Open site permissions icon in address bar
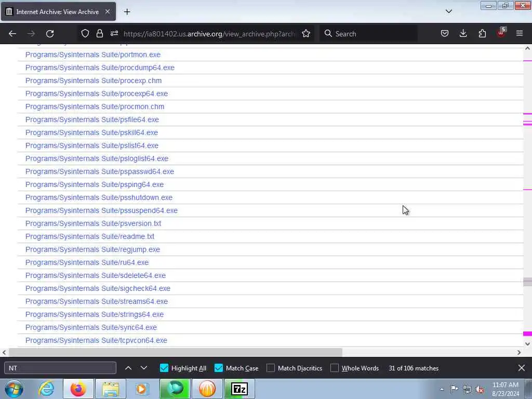This screenshot has width=532, height=399. click(x=114, y=34)
